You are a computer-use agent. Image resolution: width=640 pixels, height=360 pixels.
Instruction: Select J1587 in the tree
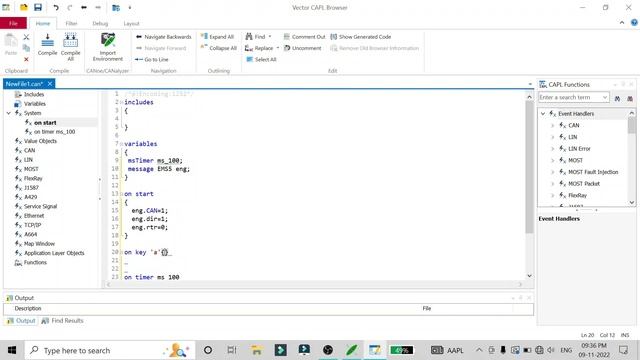(31, 188)
